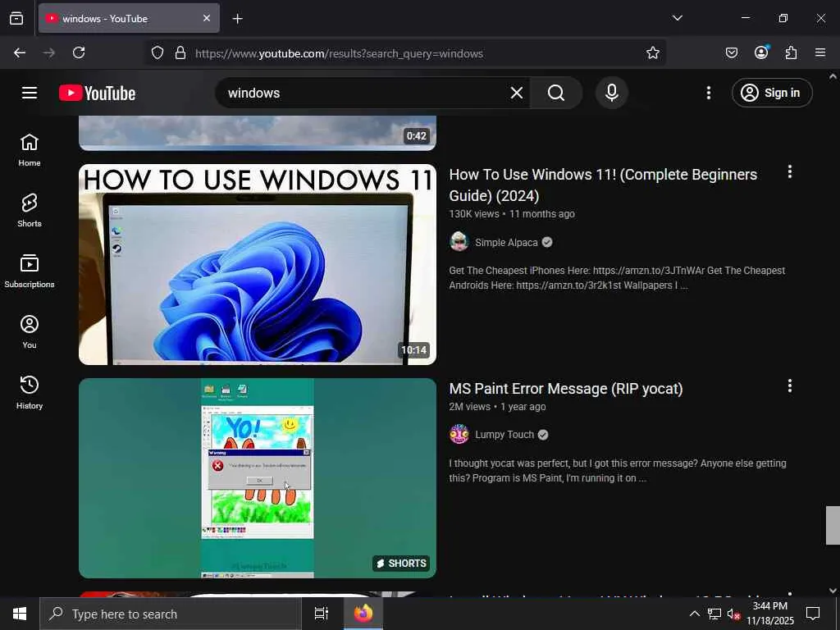This screenshot has width=840, height=630.
Task: Click the 'I thought yocat was perfect' description
Action: click(x=618, y=470)
